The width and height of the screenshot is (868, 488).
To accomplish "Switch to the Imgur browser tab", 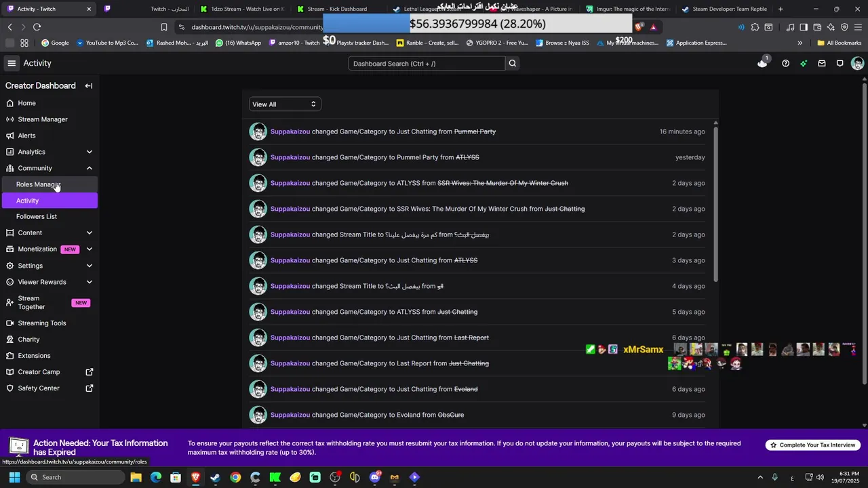I will 629,9.
